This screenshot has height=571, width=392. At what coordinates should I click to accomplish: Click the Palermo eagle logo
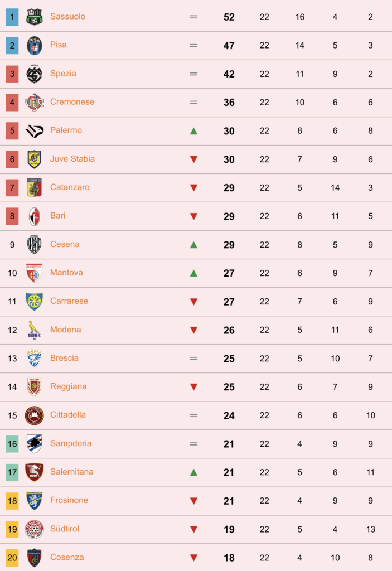34,130
